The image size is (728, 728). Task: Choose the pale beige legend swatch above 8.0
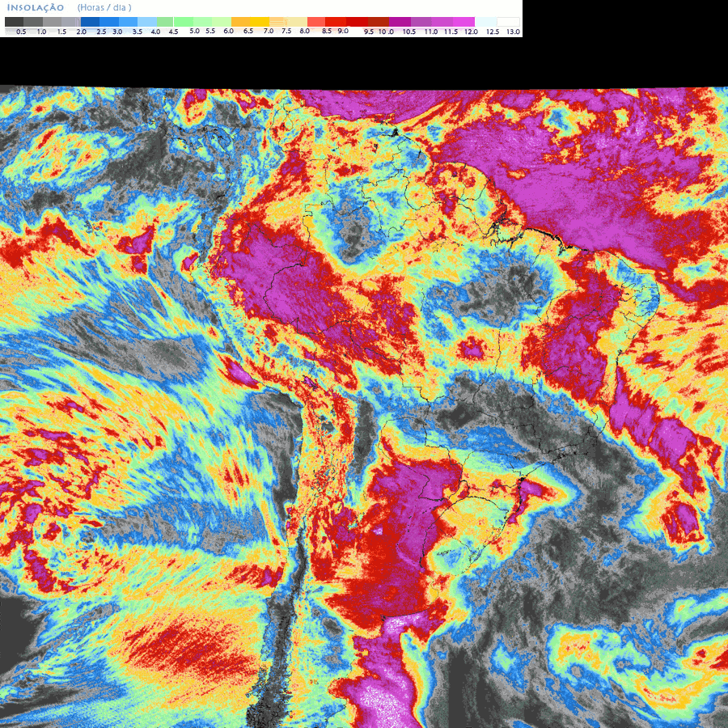click(297, 22)
